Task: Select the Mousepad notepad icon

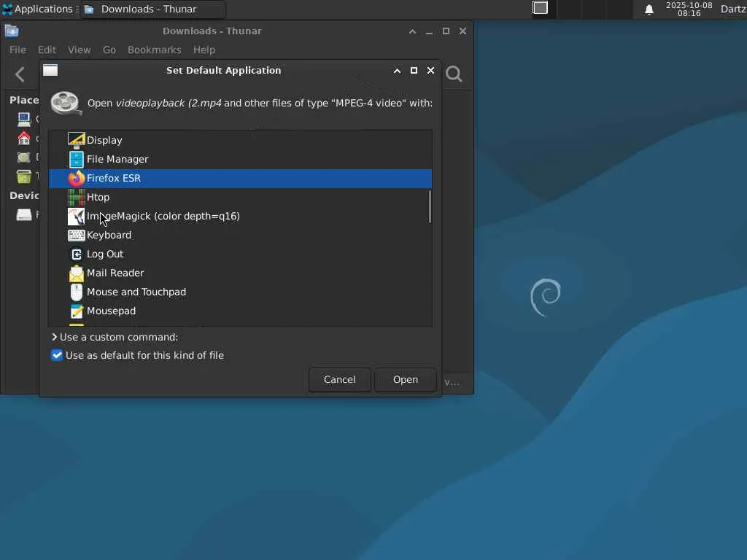Action: pyautogui.click(x=76, y=311)
